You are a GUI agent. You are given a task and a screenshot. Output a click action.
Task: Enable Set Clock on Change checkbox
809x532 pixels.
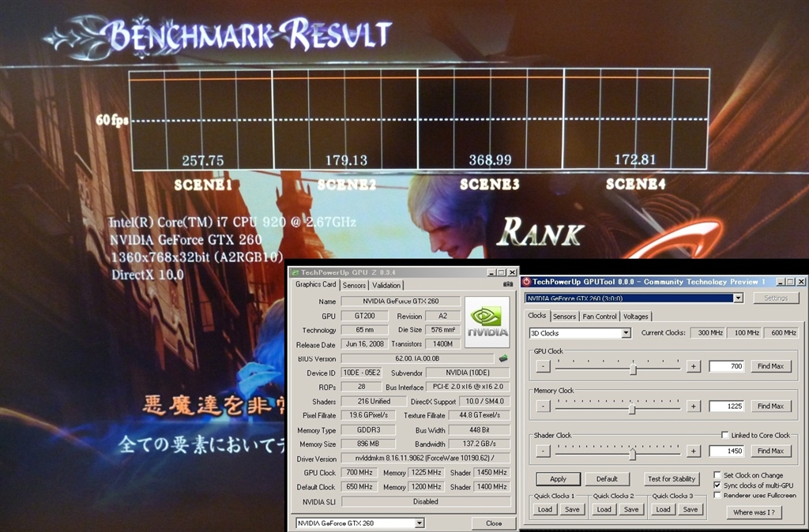pyautogui.click(x=717, y=475)
